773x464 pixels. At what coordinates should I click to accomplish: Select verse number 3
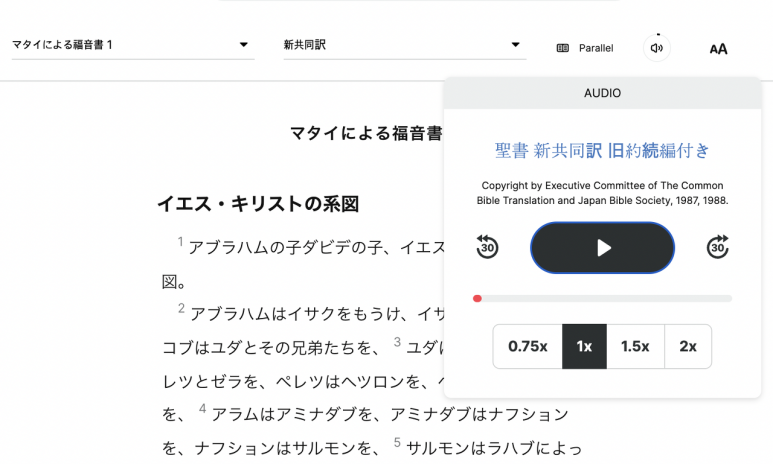tap(397, 342)
